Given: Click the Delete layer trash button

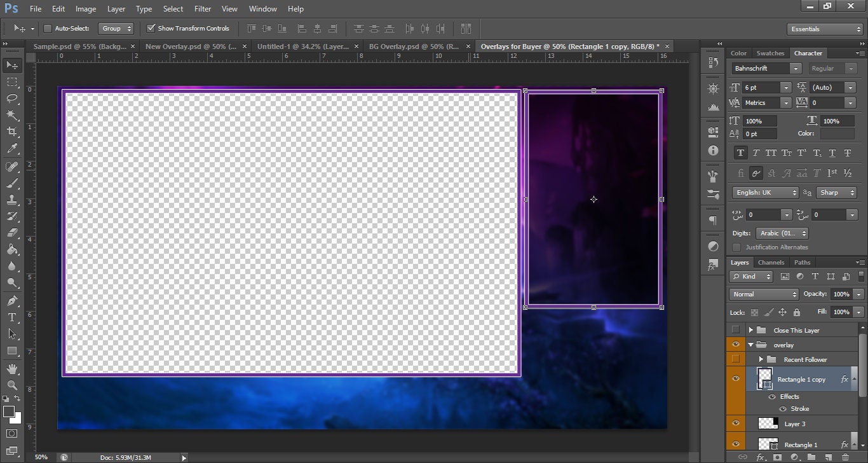Looking at the screenshot, I should [x=845, y=457].
